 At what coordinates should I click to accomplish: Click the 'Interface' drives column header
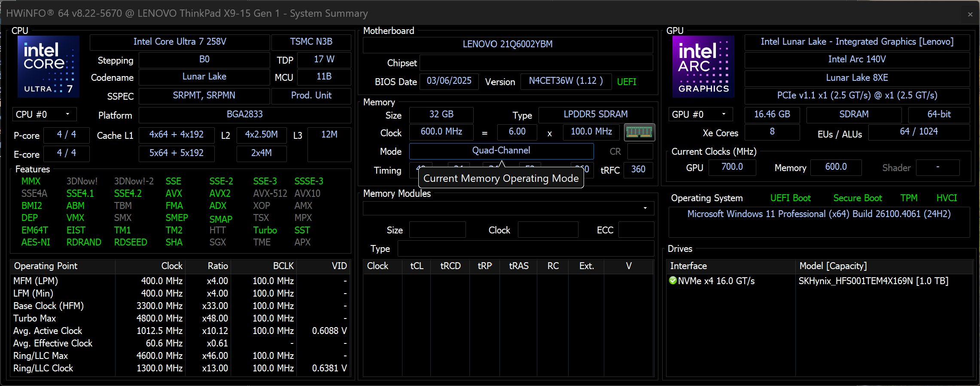coord(731,266)
